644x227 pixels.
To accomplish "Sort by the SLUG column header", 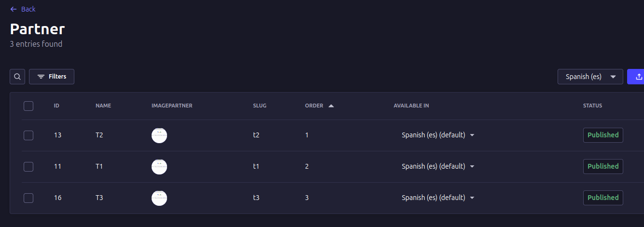I will coord(259,106).
